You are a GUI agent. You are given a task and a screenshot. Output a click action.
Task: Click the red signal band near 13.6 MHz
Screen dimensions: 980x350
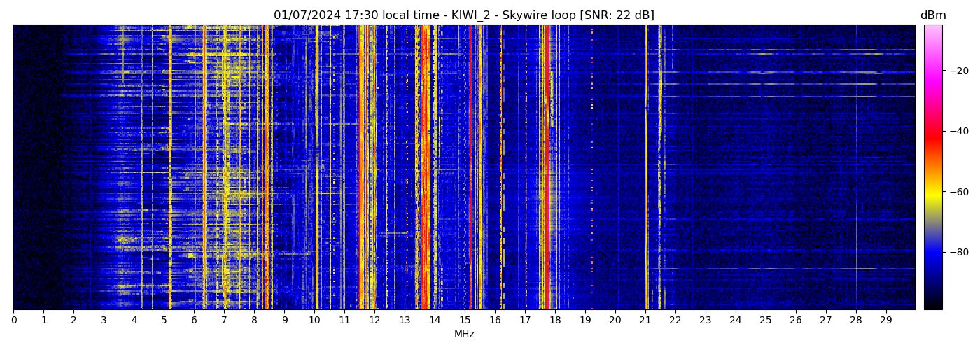tap(423, 168)
